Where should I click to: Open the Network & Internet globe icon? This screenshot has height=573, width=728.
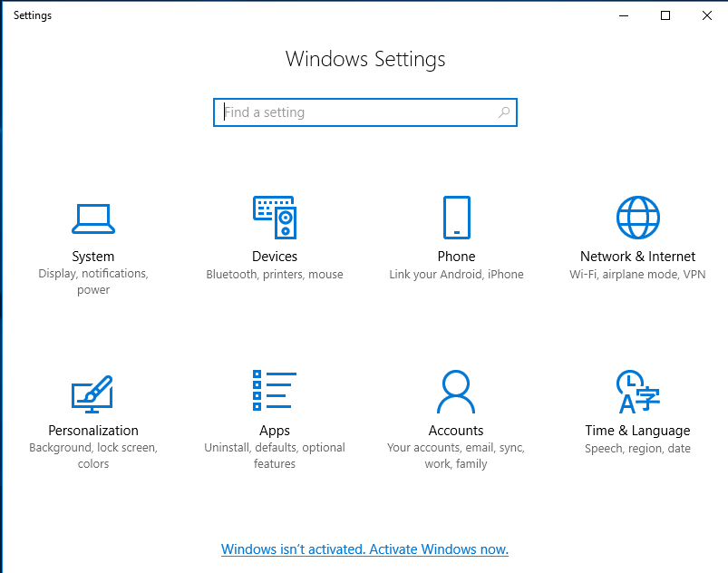pos(638,218)
